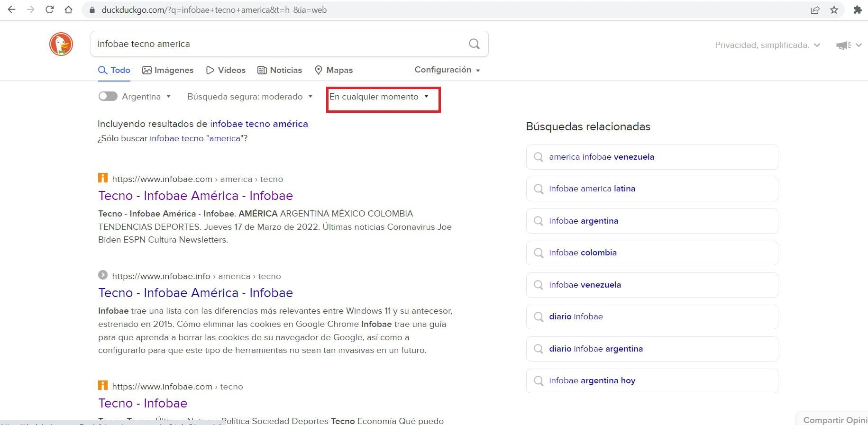Select related search infobae argentina
The image size is (868, 425).
pyautogui.click(x=652, y=221)
